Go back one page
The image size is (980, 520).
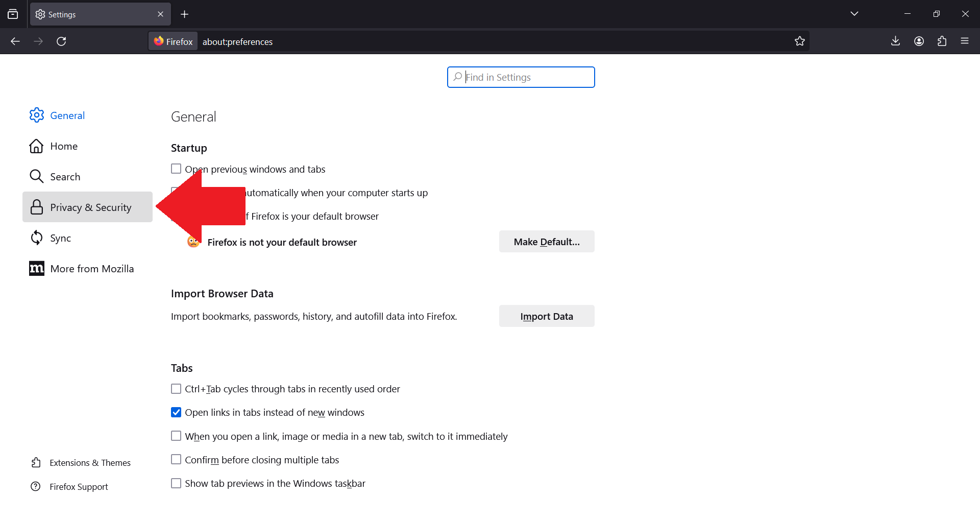(15, 41)
